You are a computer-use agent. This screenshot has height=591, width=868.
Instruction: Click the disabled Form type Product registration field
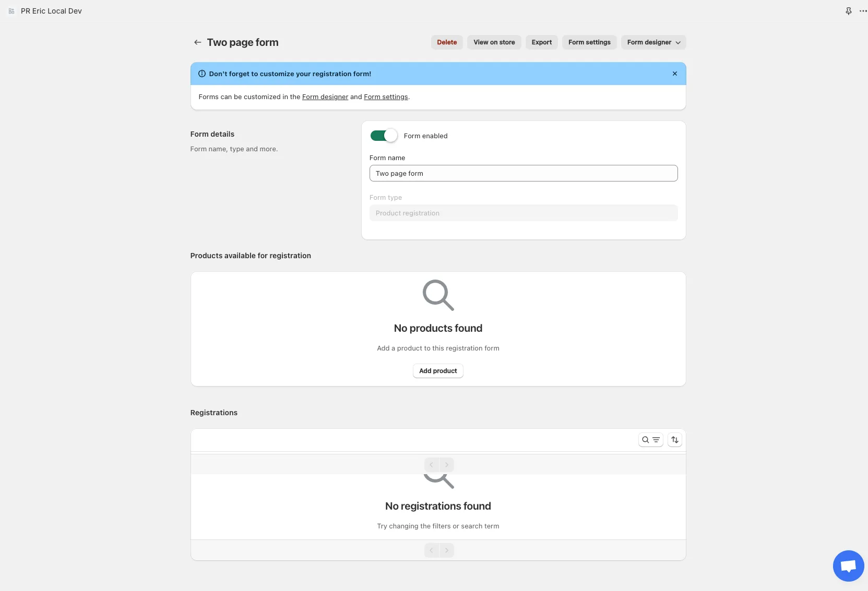click(524, 213)
